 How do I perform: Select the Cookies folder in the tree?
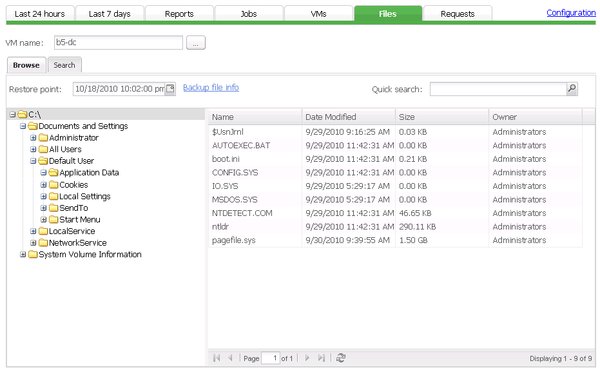click(74, 185)
